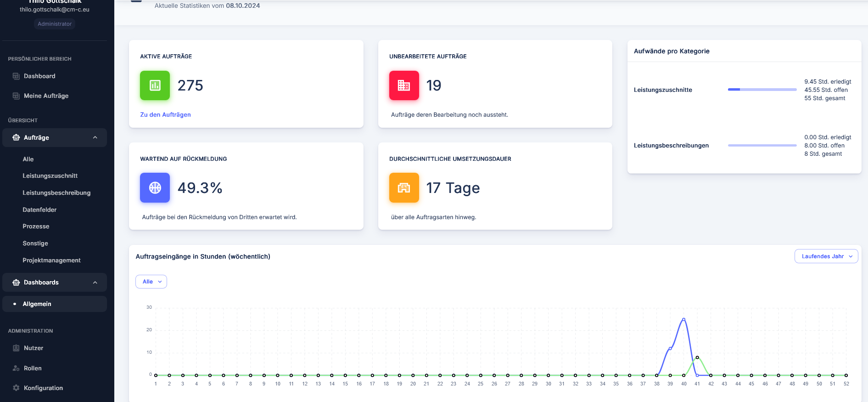Click the Konfiguration gear icon

(16, 388)
